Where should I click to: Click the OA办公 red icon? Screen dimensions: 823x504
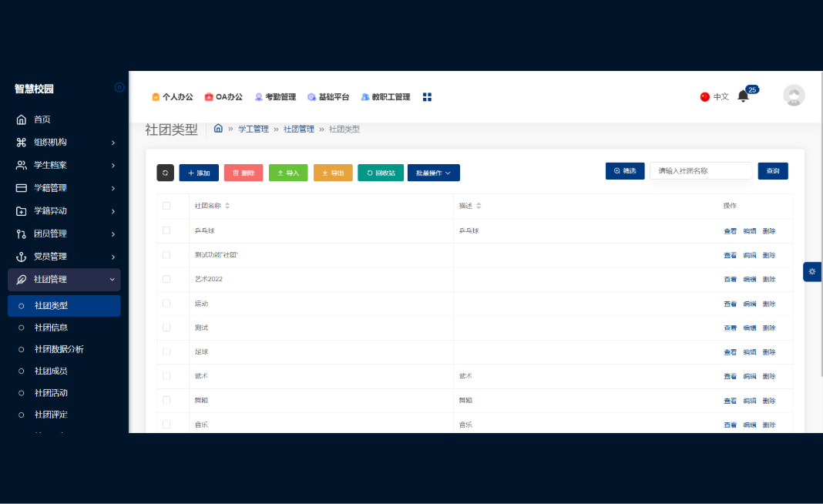pyautogui.click(x=209, y=97)
